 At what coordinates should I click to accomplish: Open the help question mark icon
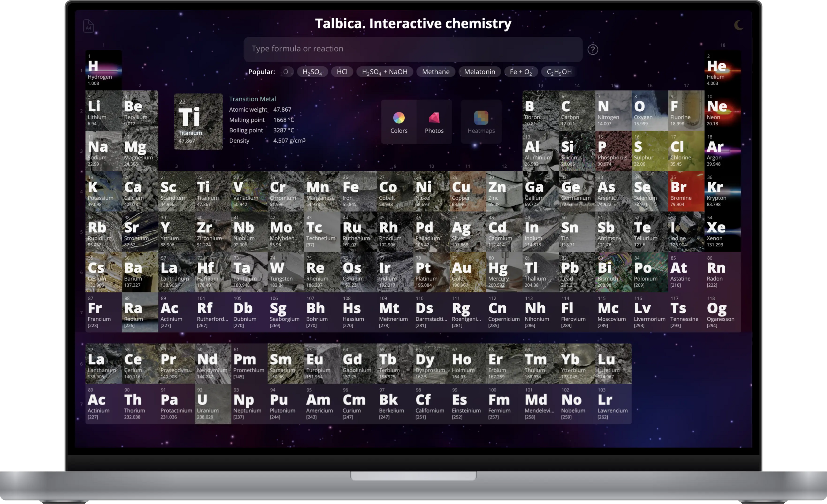(x=593, y=50)
